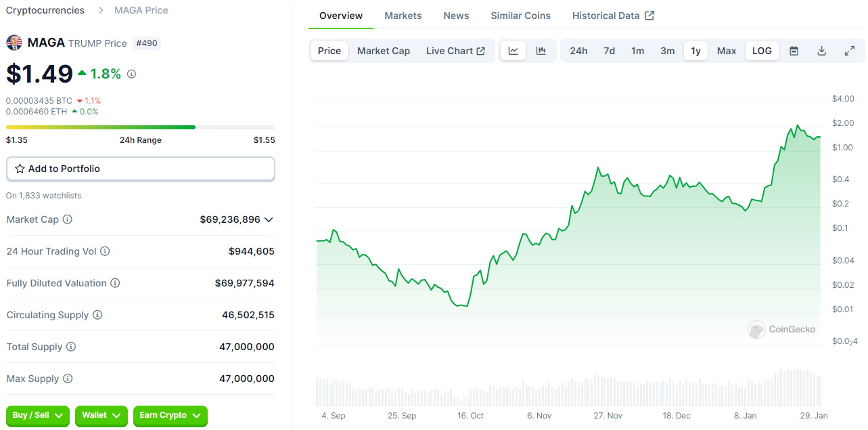Click info icon next to Max Supply
Image resolution: width=868 pixels, height=430 pixels.
point(68,379)
